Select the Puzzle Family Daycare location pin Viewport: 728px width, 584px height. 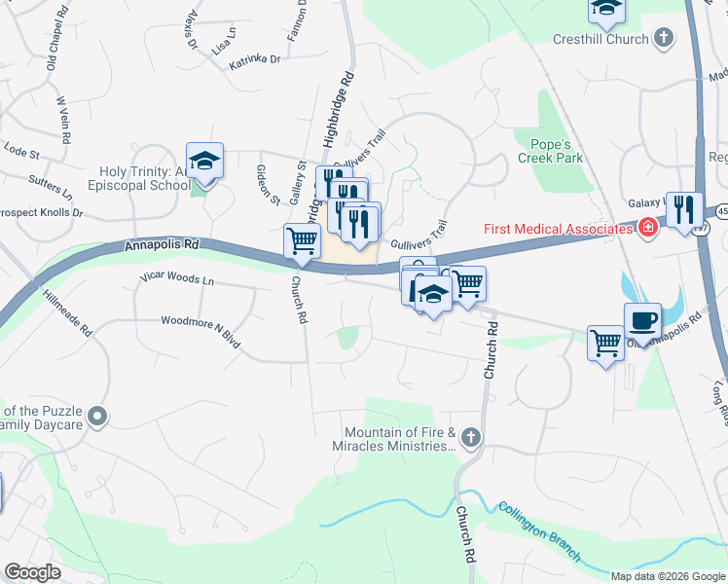(97, 417)
